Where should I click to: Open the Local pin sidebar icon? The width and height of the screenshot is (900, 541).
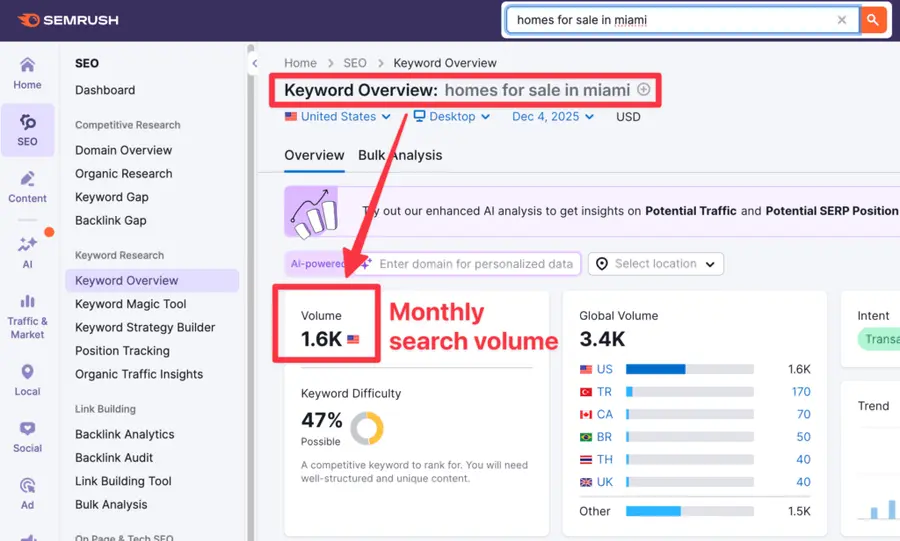(27, 380)
